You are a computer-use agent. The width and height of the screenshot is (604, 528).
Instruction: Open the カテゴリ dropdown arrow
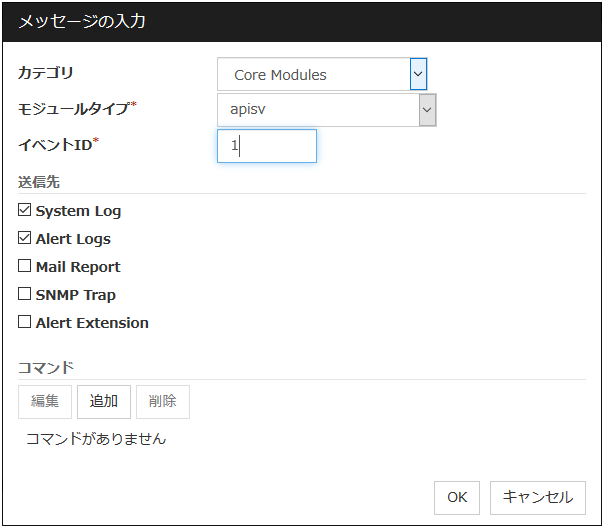[x=418, y=74]
